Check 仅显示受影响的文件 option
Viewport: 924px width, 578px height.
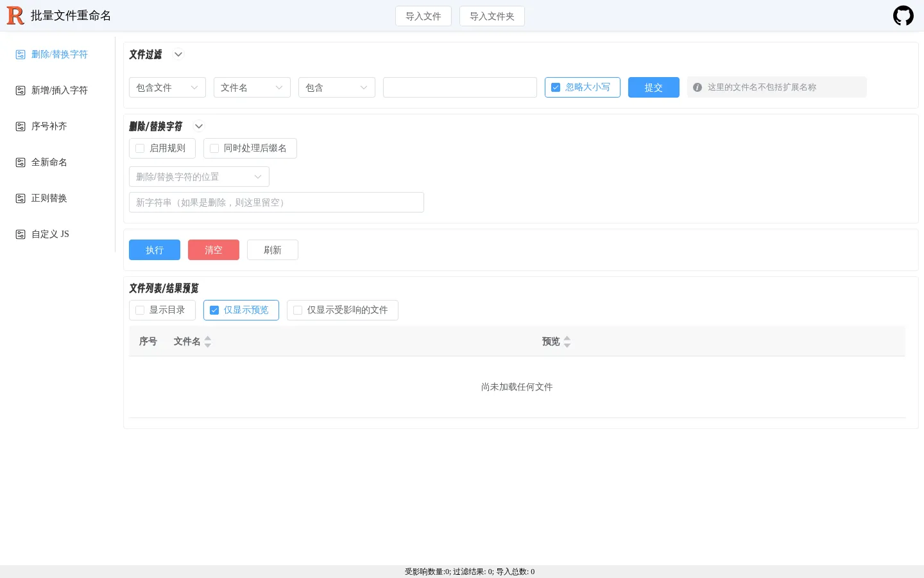pos(298,310)
